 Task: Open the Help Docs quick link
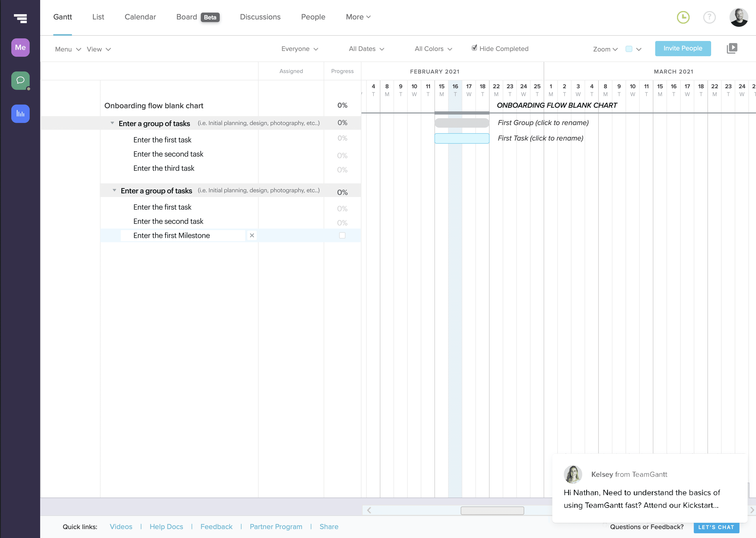[166, 526]
